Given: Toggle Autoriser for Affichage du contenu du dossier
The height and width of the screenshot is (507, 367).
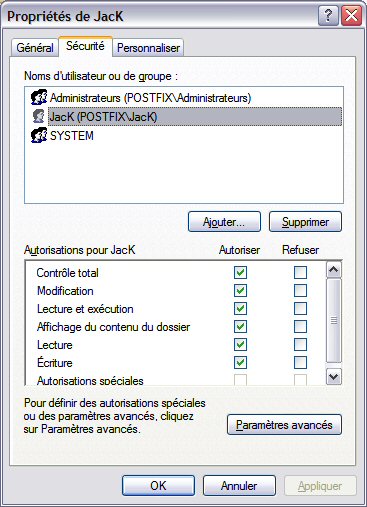Looking at the screenshot, I should click(240, 326).
